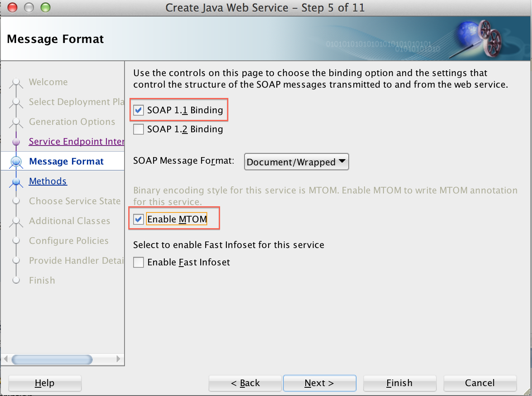This screenshot has height=396, width=532.
Task: Select the Message Format globe icon
Action: [16, 161]
